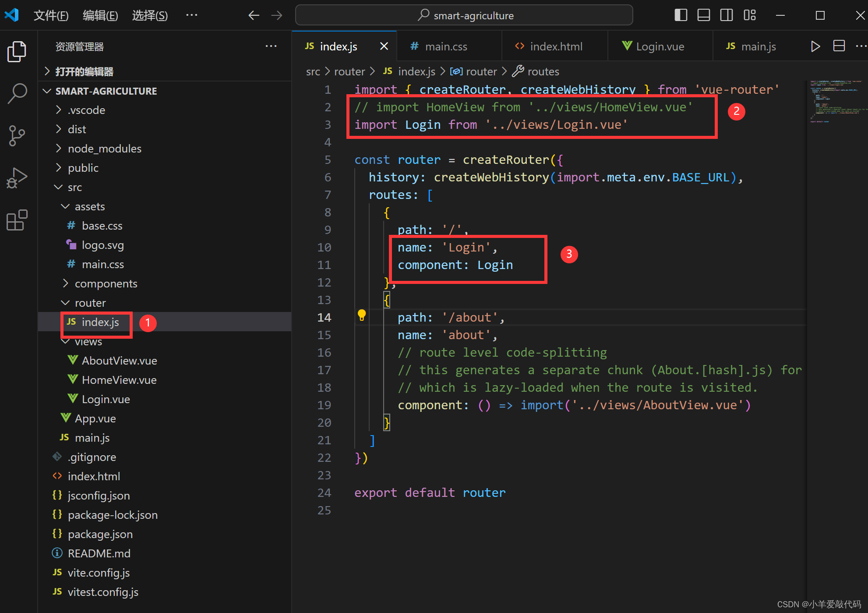This screenshot has width=868, height=613.
Task: Open AboutView.vue file
Action: pos(164,361)
